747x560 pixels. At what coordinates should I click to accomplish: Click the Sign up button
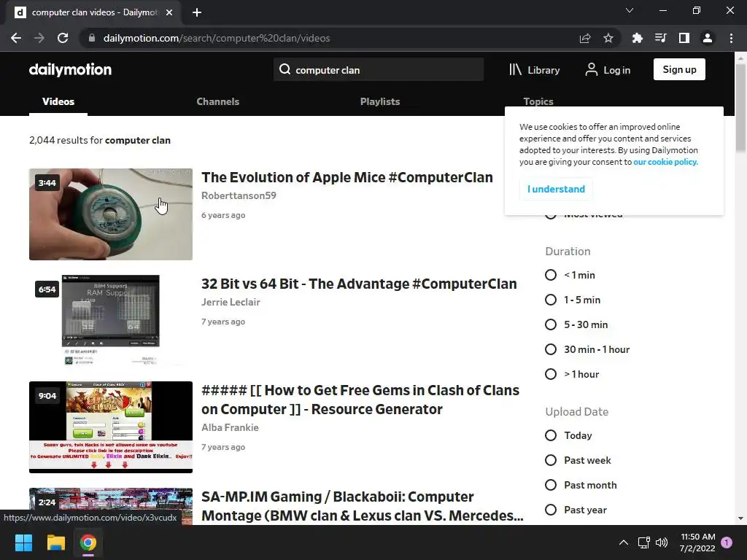point(679,69)
